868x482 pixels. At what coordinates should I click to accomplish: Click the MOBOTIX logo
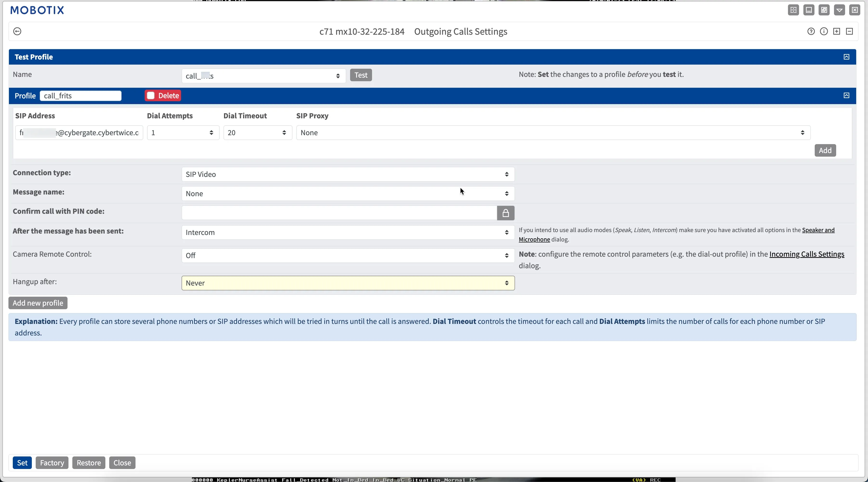pyautogui.click(x=37, y=10)
